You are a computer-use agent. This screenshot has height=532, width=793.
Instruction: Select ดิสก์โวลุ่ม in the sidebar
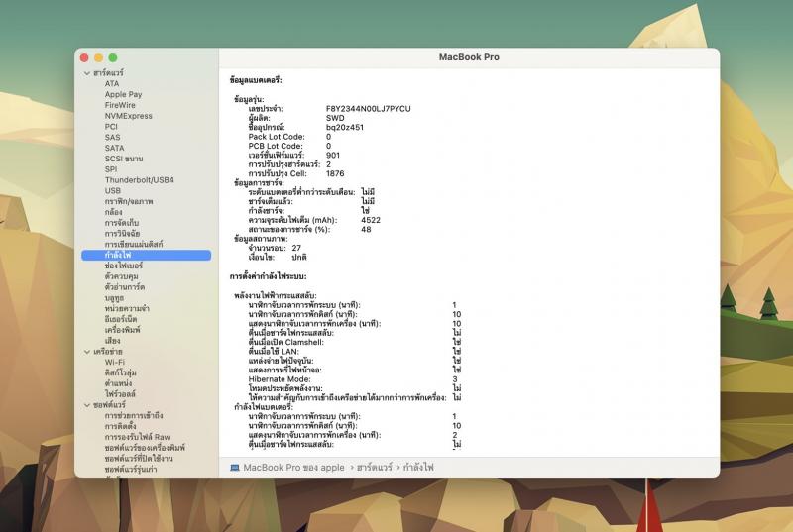click(120, 372)
